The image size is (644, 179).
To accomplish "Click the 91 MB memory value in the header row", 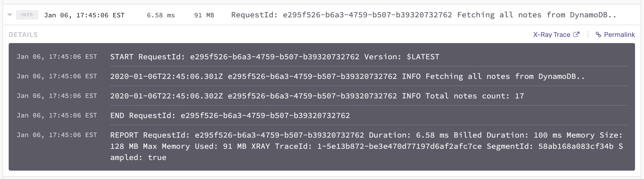I will (x=204, y=15).
